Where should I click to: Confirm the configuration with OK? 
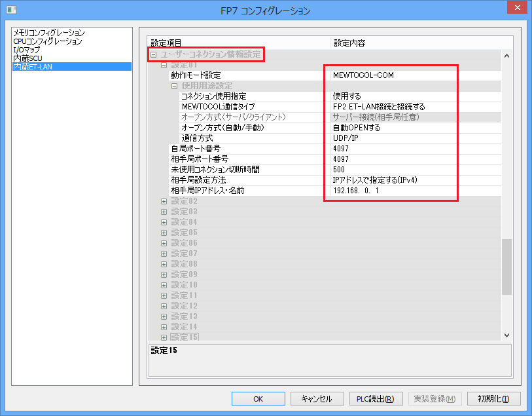click(x=258, y=398)
